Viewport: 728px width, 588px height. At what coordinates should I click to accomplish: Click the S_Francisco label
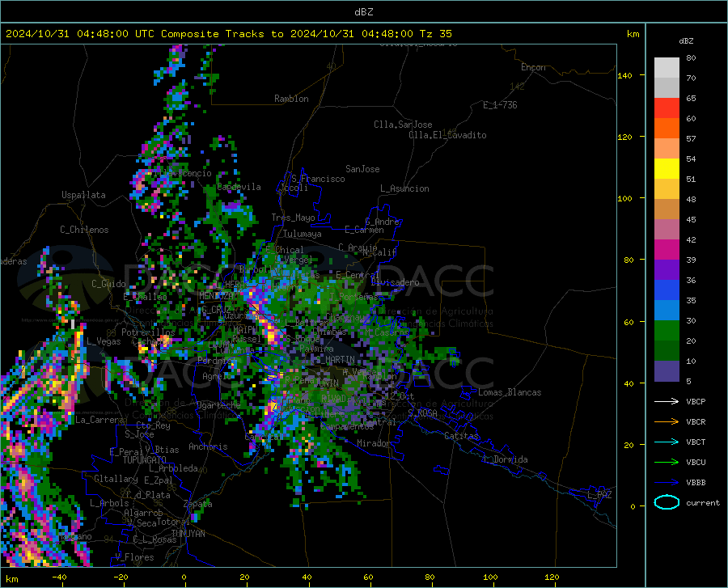pos(318,179)
